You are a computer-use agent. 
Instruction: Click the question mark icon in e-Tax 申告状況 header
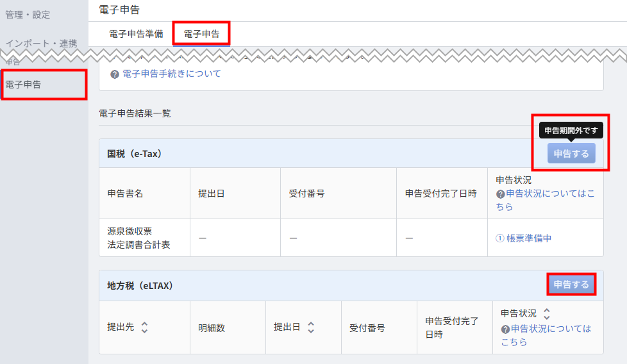500,194
